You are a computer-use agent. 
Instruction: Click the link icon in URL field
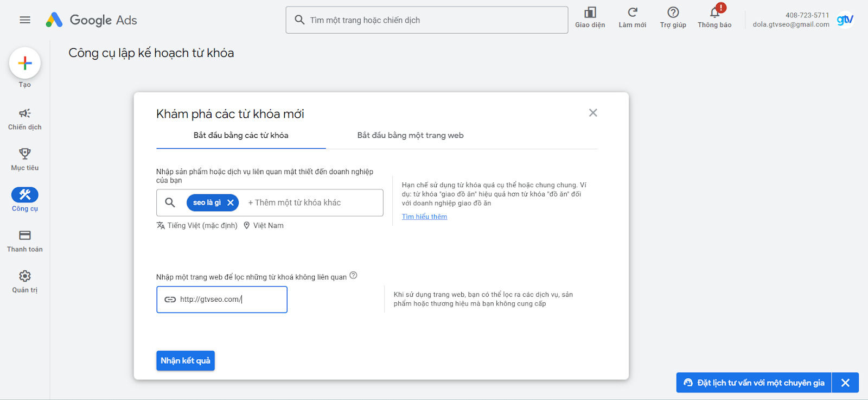coord(170,300)
